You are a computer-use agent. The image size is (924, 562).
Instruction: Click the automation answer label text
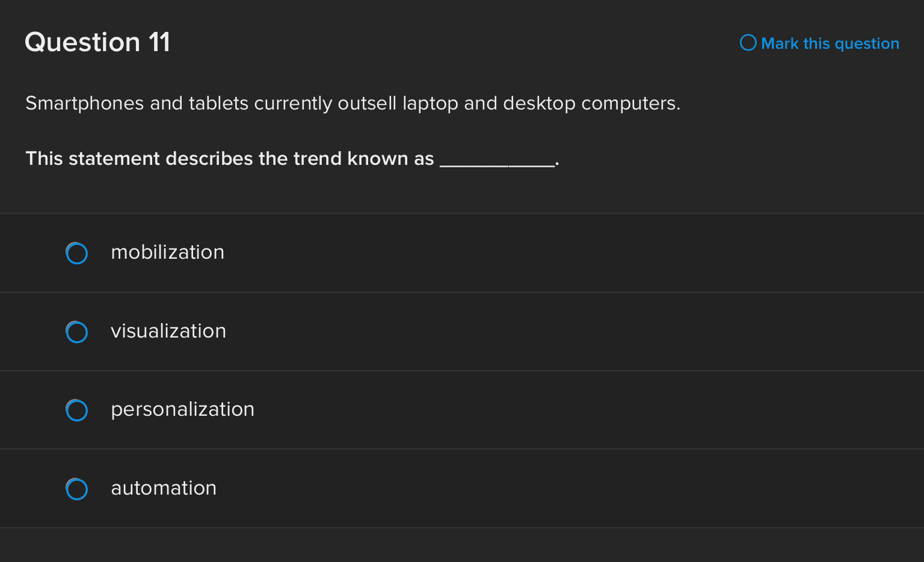tap(164, 488)
